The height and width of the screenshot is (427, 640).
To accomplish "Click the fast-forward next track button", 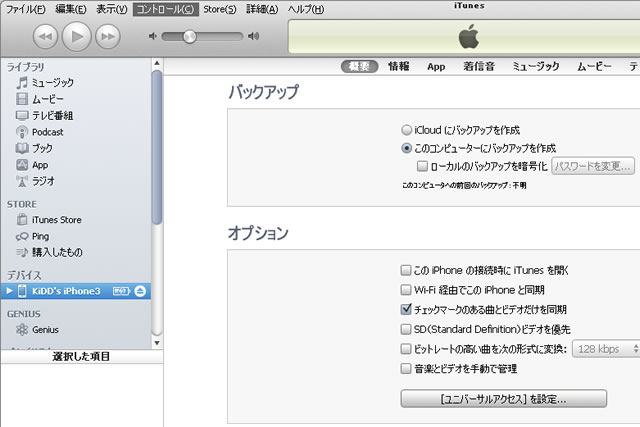I will [108, 36].
